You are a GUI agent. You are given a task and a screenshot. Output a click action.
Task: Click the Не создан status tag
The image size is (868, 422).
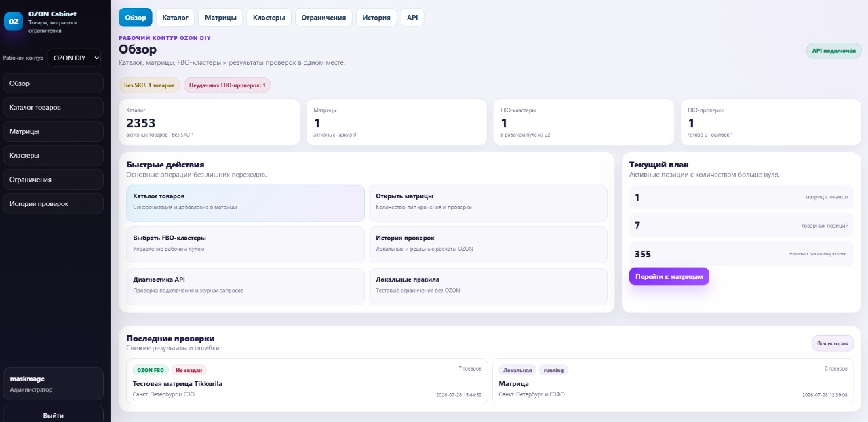click(x=189, y=370)
